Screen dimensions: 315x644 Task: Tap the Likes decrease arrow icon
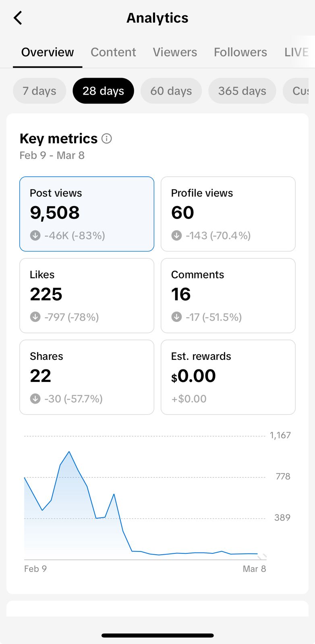[x=35, y=317]
